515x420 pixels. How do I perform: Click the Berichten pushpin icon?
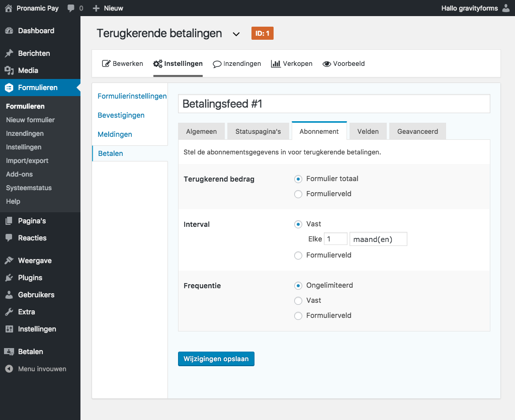click(9, 53)
